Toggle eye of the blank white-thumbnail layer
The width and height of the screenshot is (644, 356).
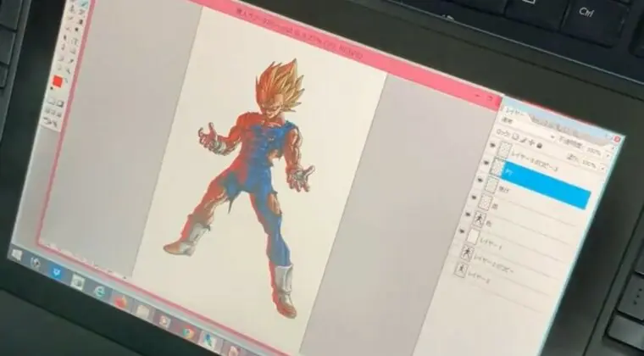click(x=462, y=231)
